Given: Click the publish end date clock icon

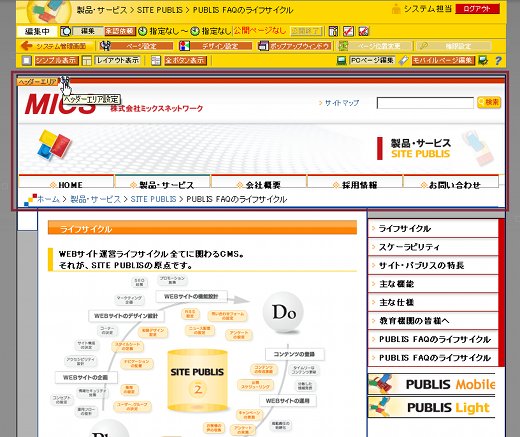Looking at the screenshot, I should (x=195, y=31).
